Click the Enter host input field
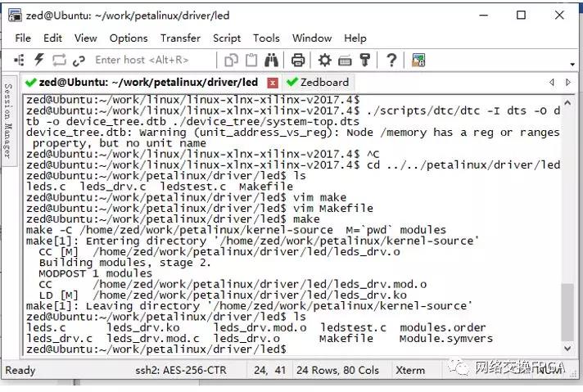The width and height of the screenshot is (583, 392). coord(152,60)
